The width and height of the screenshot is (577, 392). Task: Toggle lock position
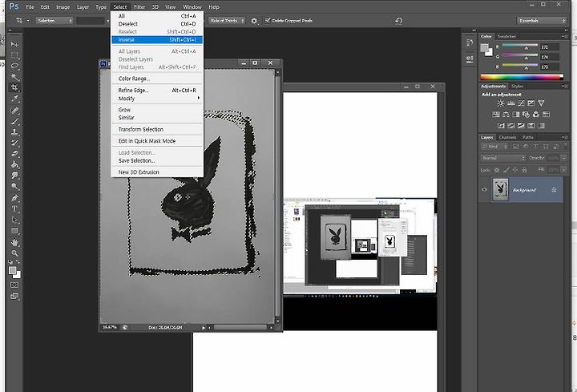(x=515, y=170)
